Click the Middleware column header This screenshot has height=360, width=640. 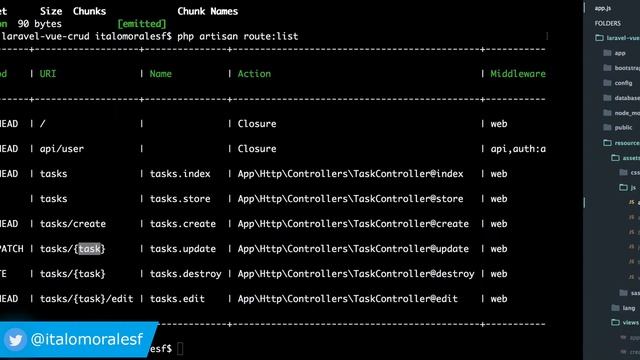tap(518, 74)
